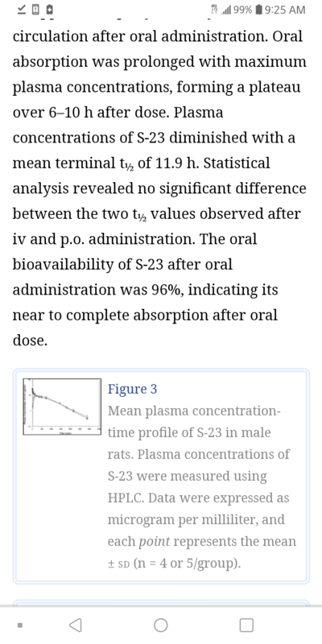This screenshot has height=644, width=322.
Task: Tap the SIM card alert status icon
Action: [x=35, y=9]
